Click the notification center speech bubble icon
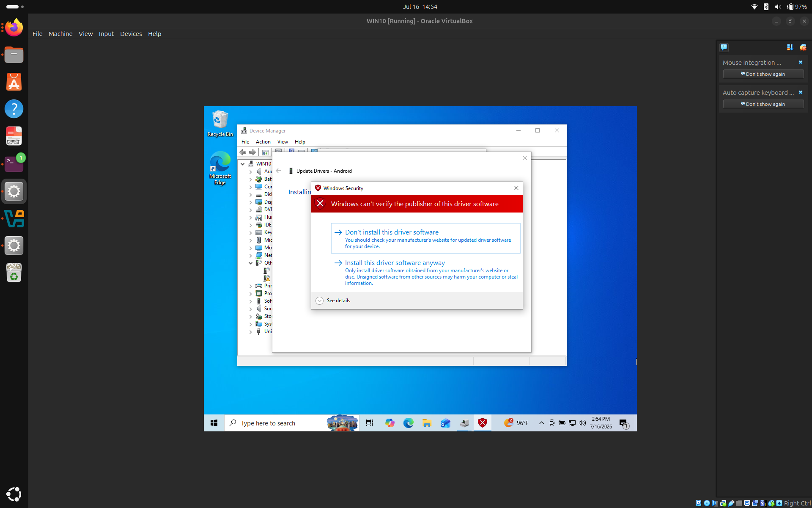 724,47
